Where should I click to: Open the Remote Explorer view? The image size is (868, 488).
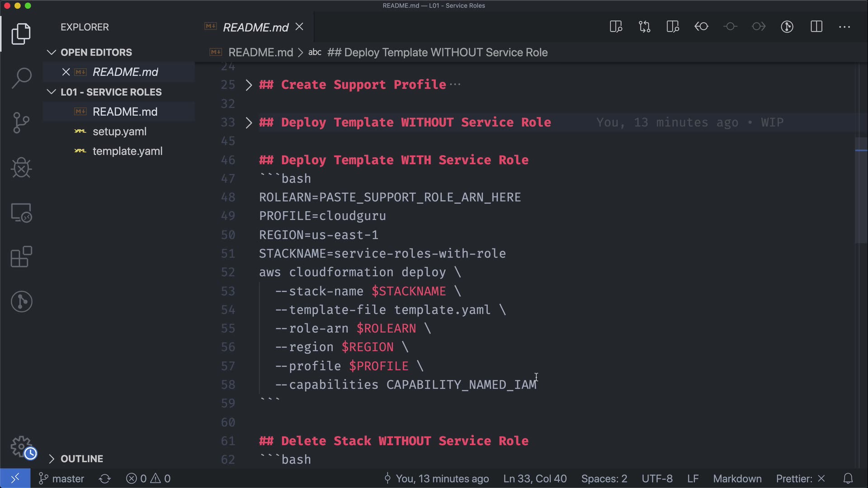(x=21, y=212)
